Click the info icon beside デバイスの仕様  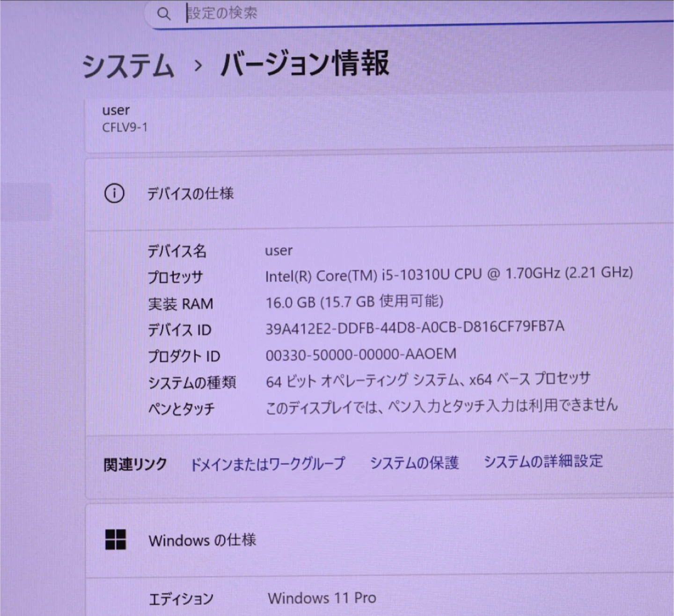[x=114, y=193]
